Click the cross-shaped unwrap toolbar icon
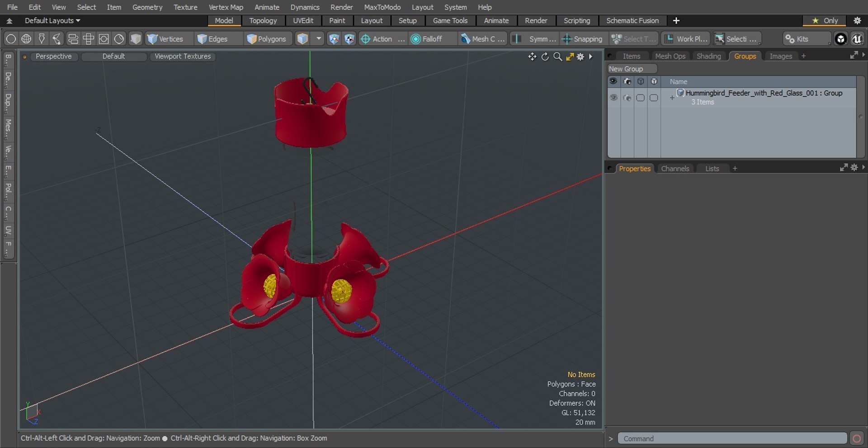Viewport: 868px width, 448px height. (88, 39)
